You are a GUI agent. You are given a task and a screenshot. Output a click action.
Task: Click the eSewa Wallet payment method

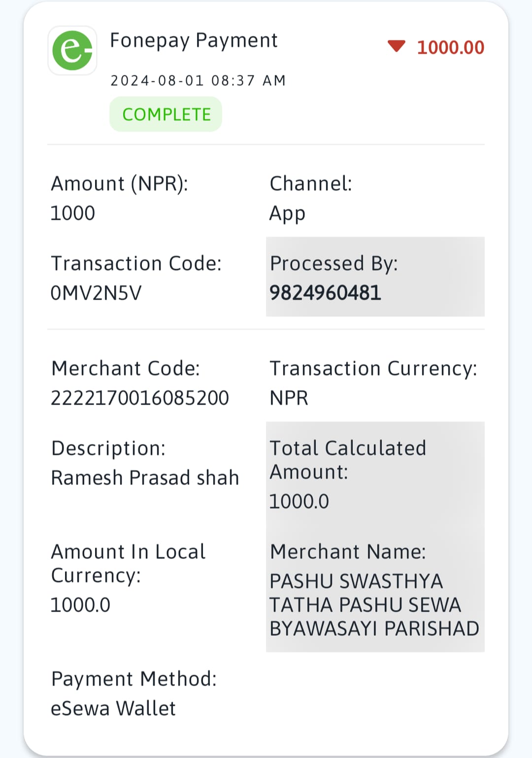(113, 708)
